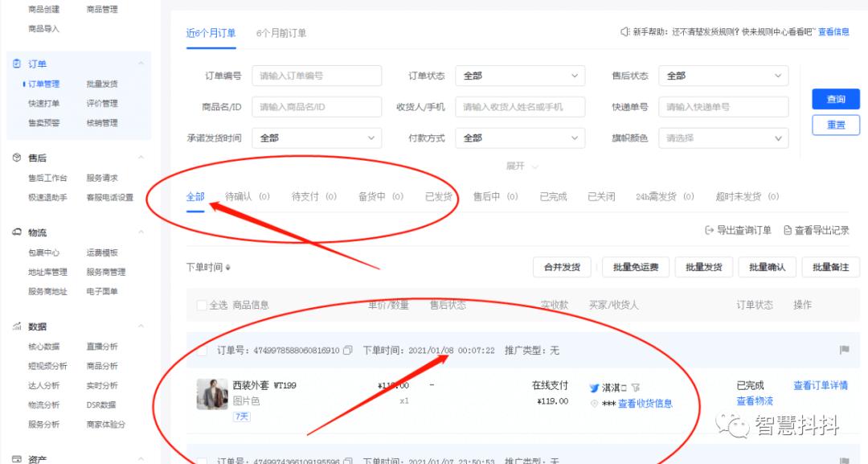Click the 物流 icon in the sidebar
The height and width of the screenshot is (464, 868).
pyautogui.click(x=18, y=232)
